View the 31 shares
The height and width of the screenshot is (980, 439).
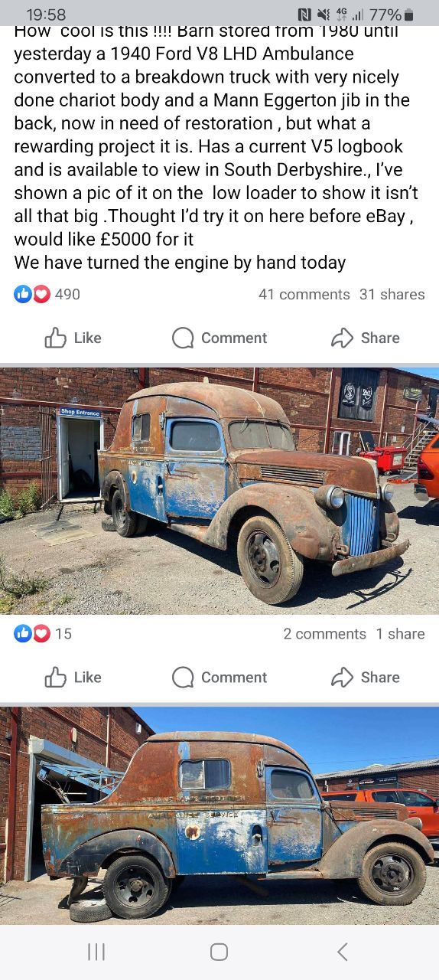pos(392,294)
